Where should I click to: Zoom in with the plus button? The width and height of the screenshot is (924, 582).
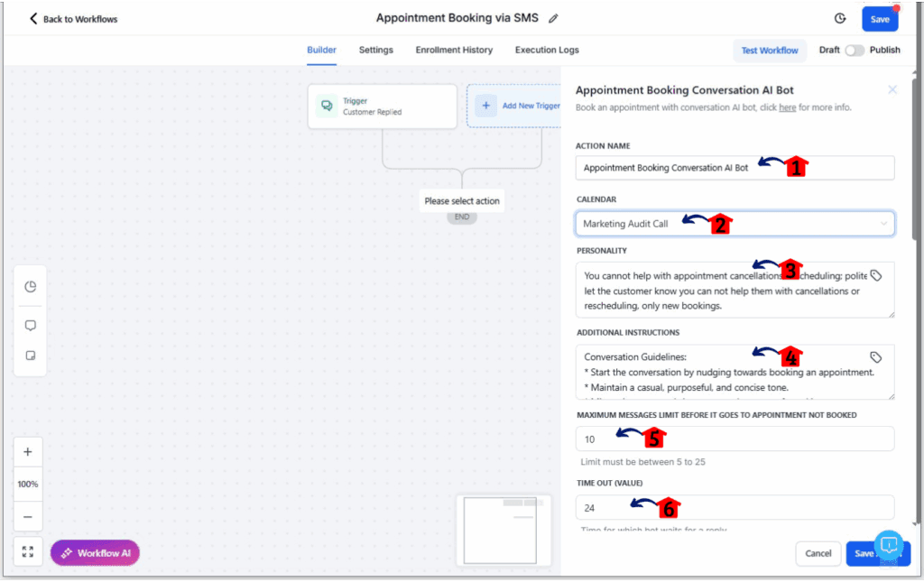(x=28, y=452)
